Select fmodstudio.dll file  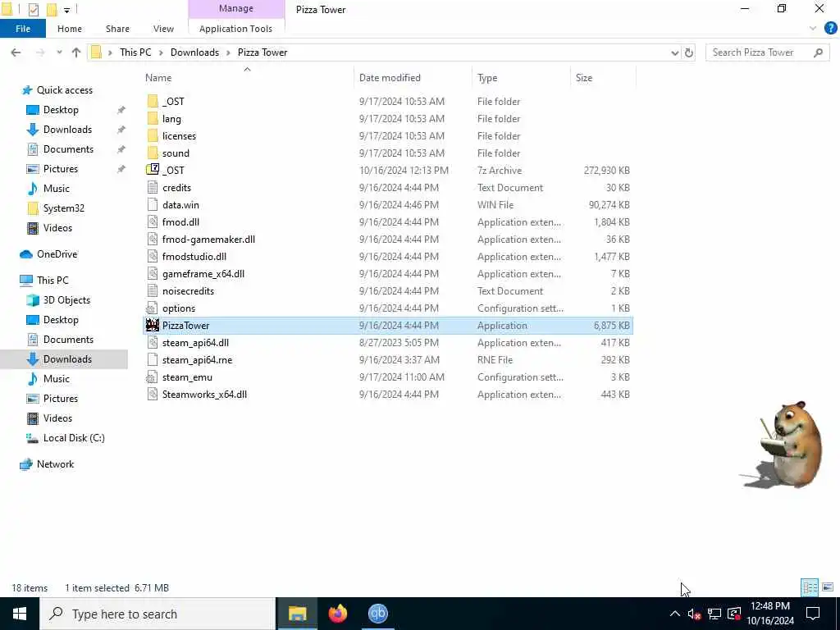[x=388, y=256]
